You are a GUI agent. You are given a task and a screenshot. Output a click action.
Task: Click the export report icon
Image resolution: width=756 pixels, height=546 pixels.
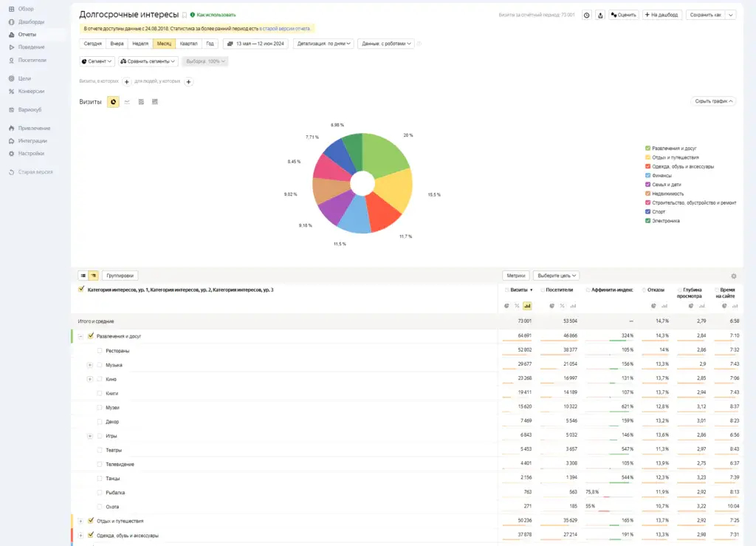point(599,15)
